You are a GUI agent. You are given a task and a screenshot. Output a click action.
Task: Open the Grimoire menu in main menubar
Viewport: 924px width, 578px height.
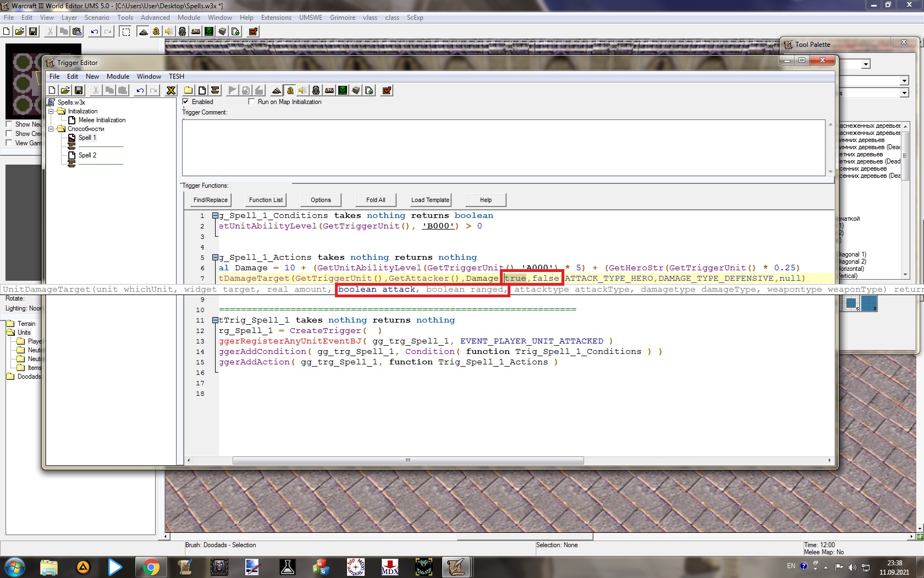(342, 18)
